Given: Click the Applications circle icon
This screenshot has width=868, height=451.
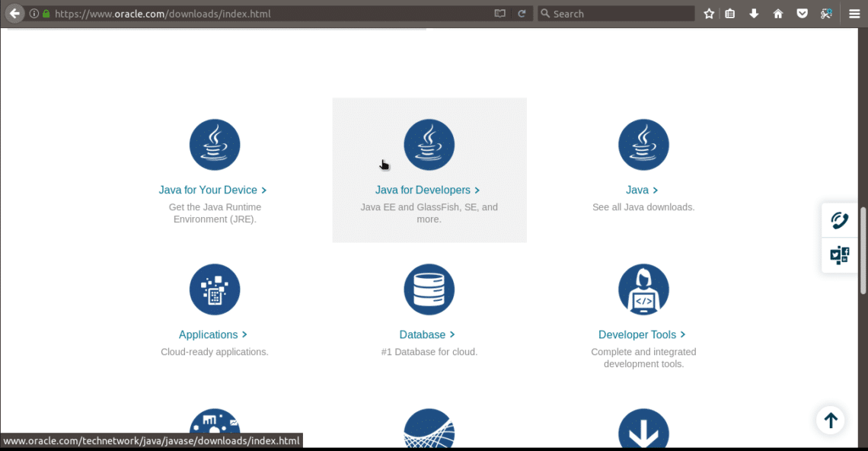Looking at the screenshot, I should tap(215, 289).
